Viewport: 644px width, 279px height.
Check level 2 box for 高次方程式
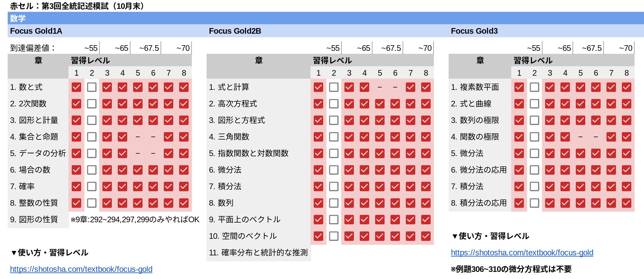click(x=334, y=104)
